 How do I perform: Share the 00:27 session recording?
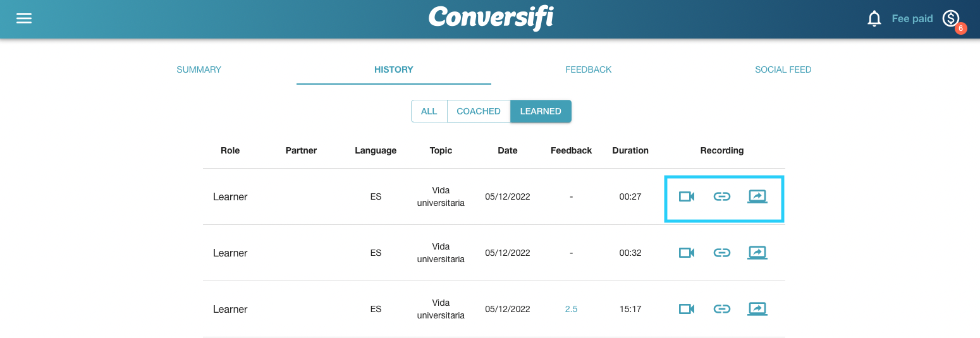tap(757, 196)
